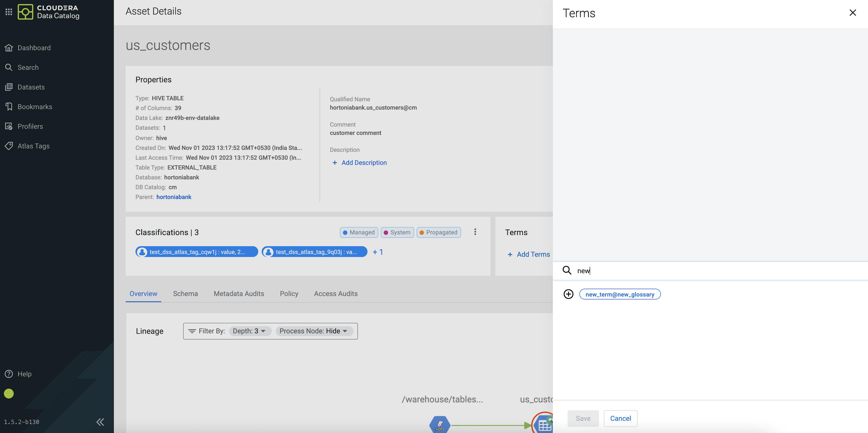
Task: Open Profilers from the sidebar
Action: (30, 126)
